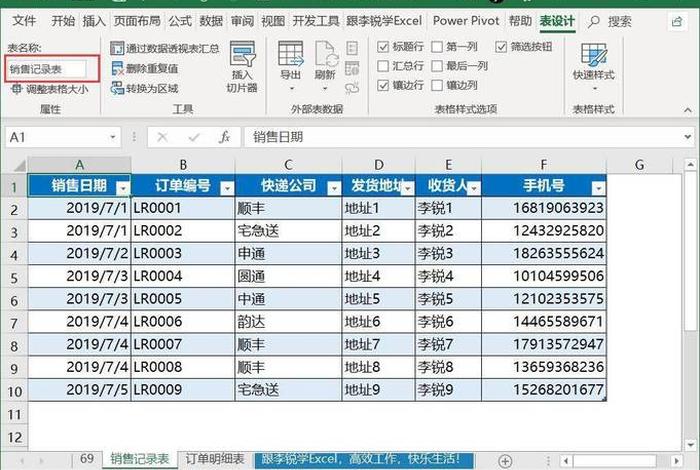
Task: Open the 销售日期 column filter dropdown
Action: [x=122, y=187]
